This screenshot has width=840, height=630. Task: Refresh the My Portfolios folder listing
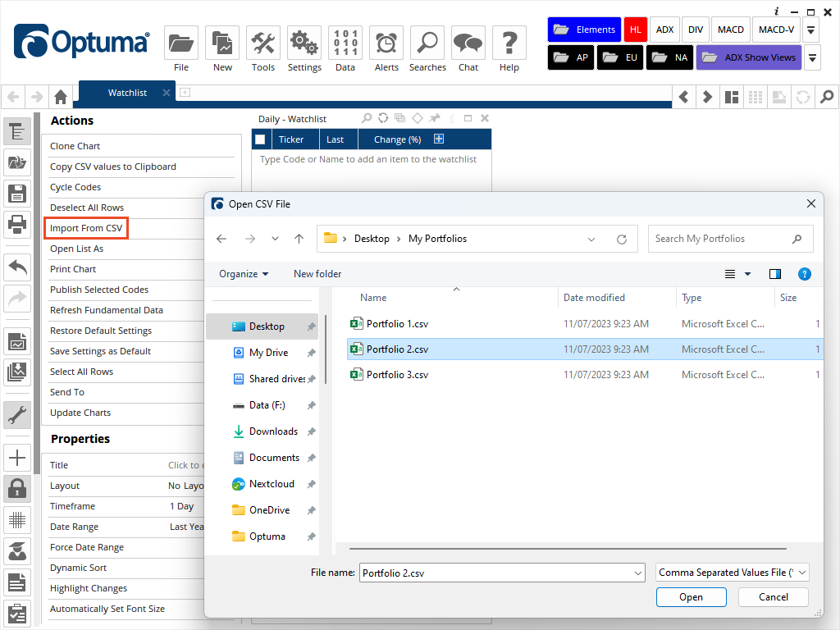pos(622,239)
